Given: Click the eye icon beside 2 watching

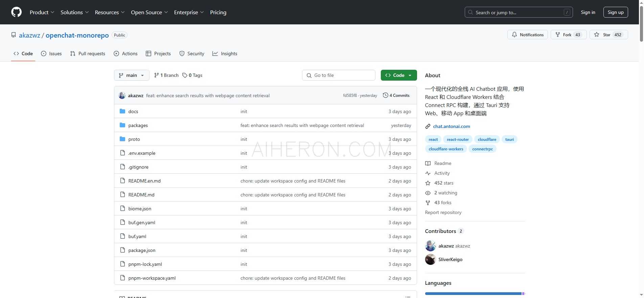Looking at the screenshot, I should coord(428,193).
